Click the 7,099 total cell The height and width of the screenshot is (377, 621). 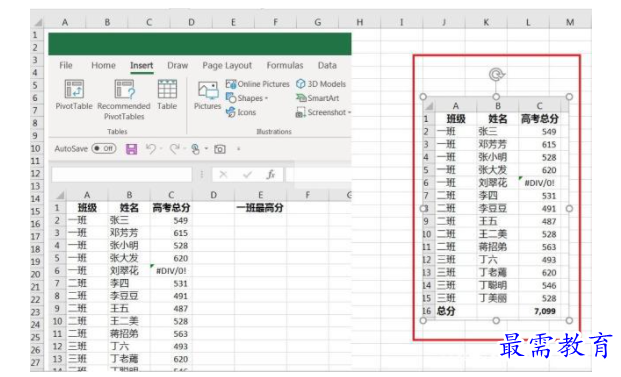tap(540, 311)
